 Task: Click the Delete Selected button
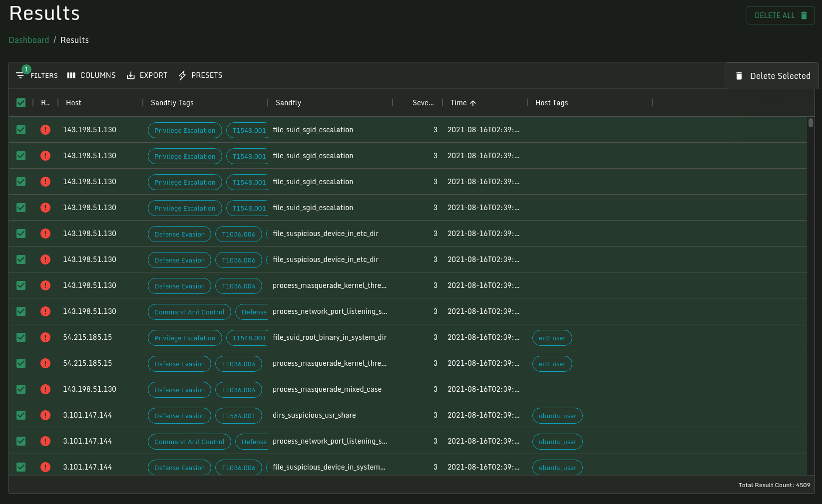[x=772, y=76]
